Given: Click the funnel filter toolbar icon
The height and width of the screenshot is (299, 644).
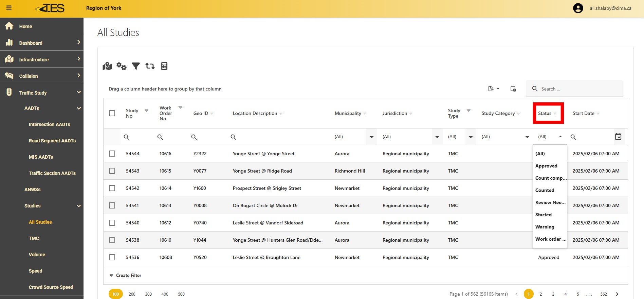Looking at the screenshot, I should pyautogui.click(x=136, y=66).
